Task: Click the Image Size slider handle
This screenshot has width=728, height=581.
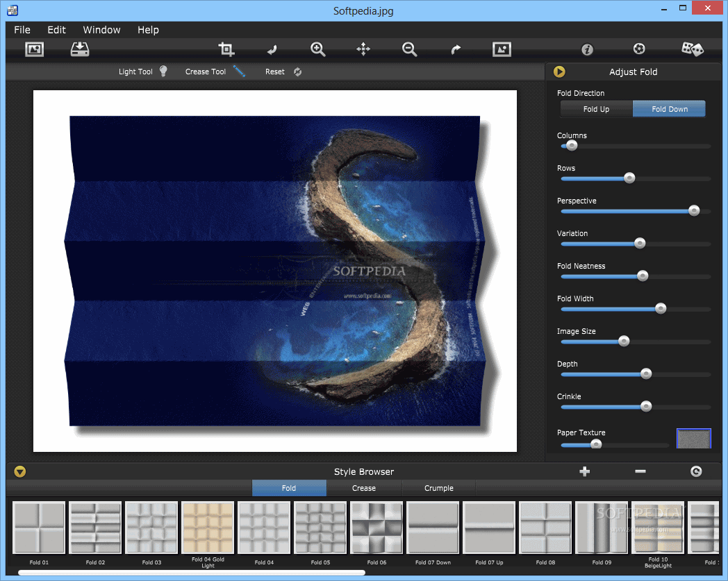Action: (x=624, y=341)
